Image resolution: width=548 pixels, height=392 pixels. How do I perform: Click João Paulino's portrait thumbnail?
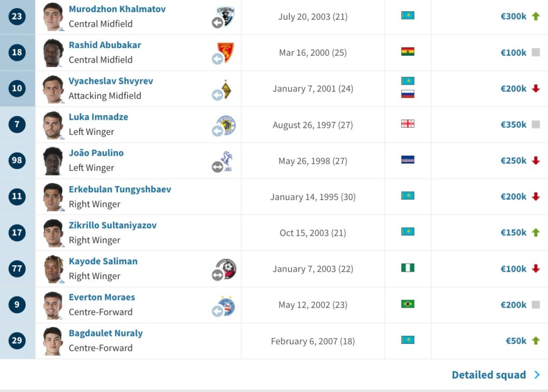pos(53,160)
